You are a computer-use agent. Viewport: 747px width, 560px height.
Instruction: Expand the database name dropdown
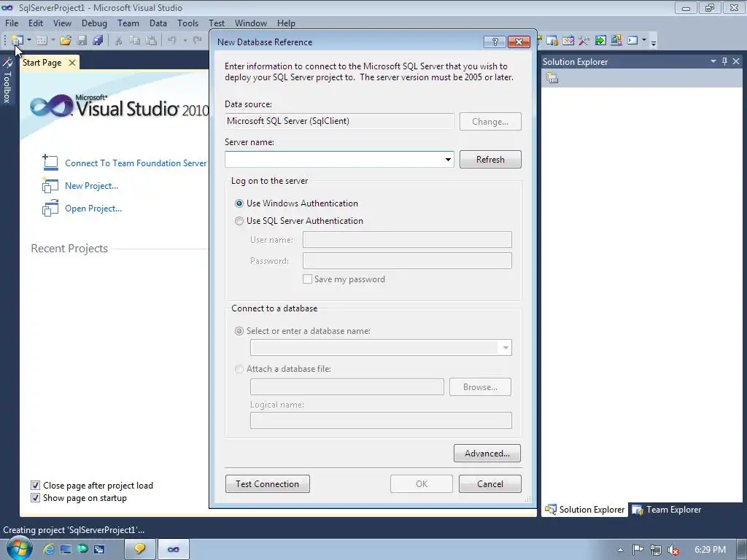coord(506,348)
